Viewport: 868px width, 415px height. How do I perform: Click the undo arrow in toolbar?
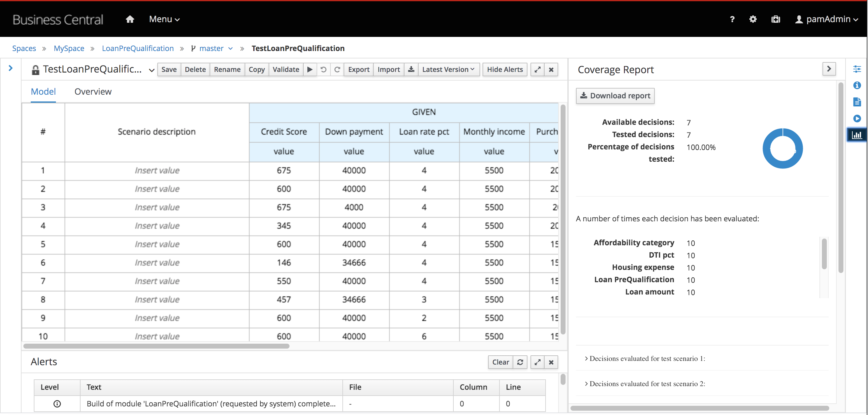(x=323, y=69)
